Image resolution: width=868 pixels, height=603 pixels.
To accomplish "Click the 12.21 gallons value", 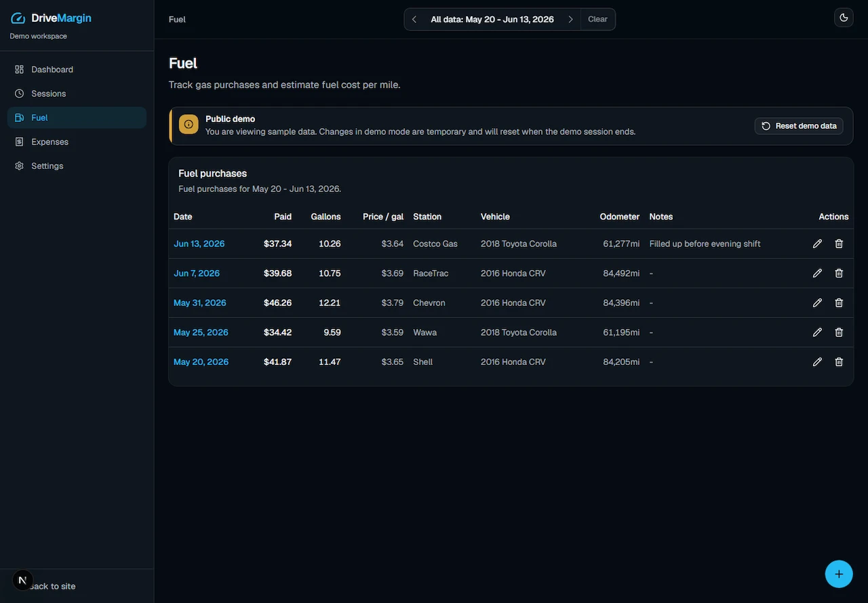I will pos(330,303).
